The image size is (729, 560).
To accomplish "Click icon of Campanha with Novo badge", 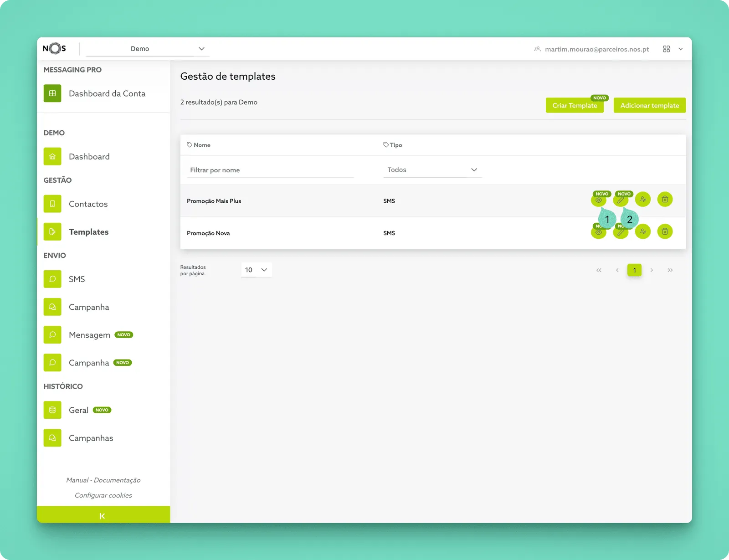I will click(x=52, y=362).
